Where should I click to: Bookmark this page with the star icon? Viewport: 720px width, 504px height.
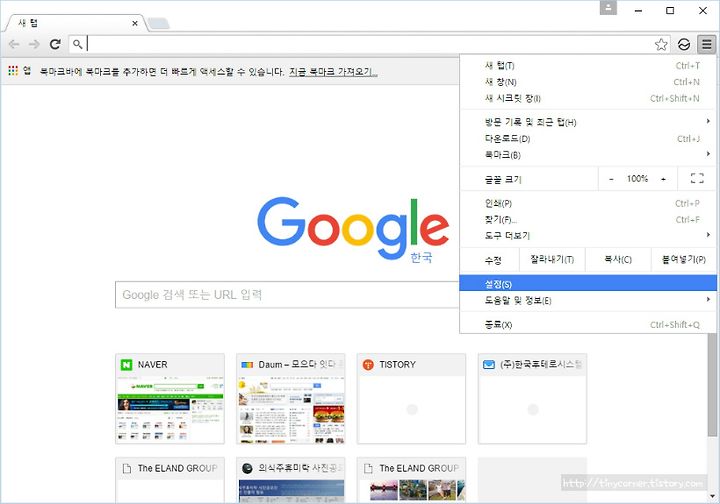coord(661,45)
